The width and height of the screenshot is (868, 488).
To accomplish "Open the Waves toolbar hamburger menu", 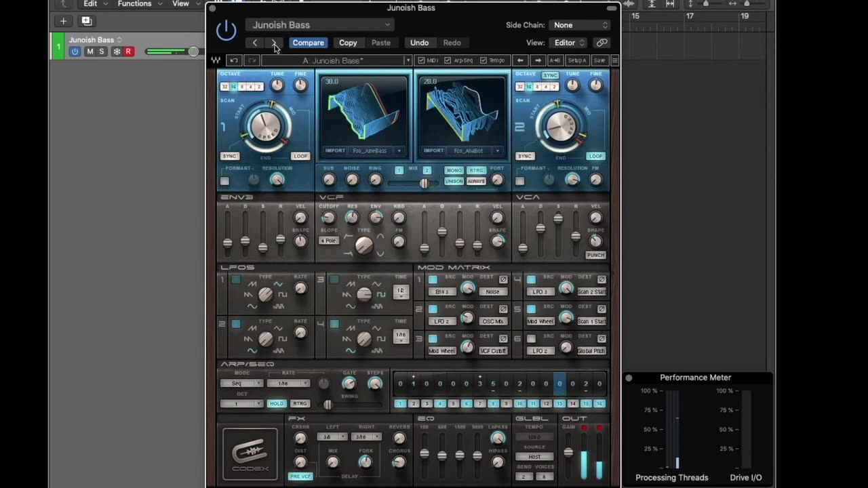I will click(x=614, y=60).
